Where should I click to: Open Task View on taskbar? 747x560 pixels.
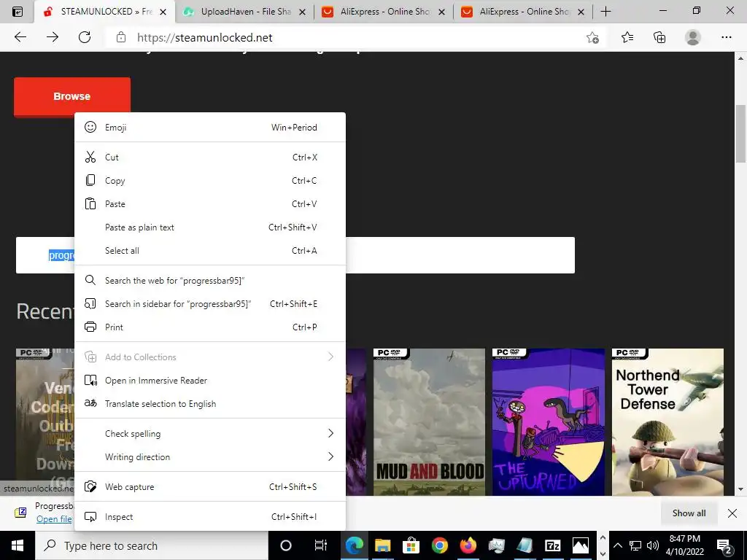click(x=321, y=545)
